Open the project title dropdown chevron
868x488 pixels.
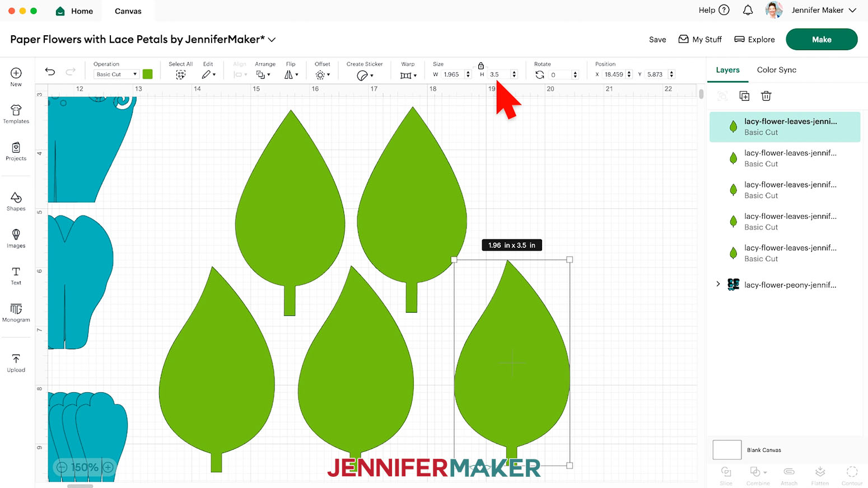(272, 40)
